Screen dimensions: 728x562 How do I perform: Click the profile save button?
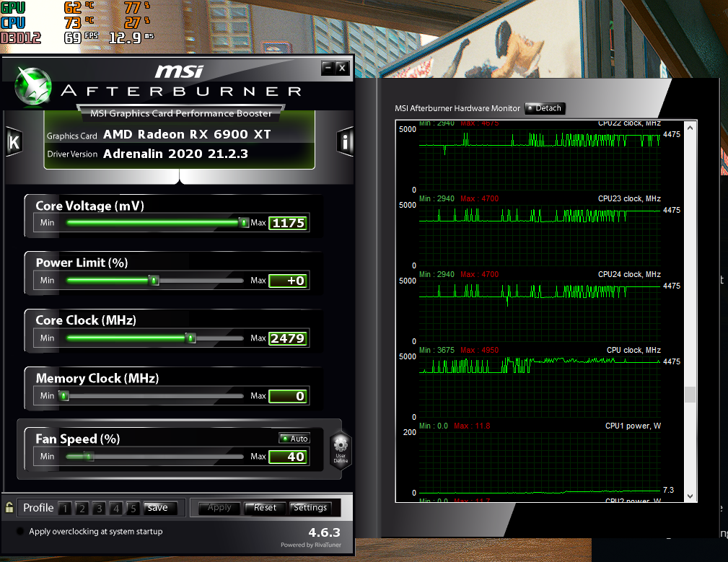pyautogui.click(x=160, y=508)
